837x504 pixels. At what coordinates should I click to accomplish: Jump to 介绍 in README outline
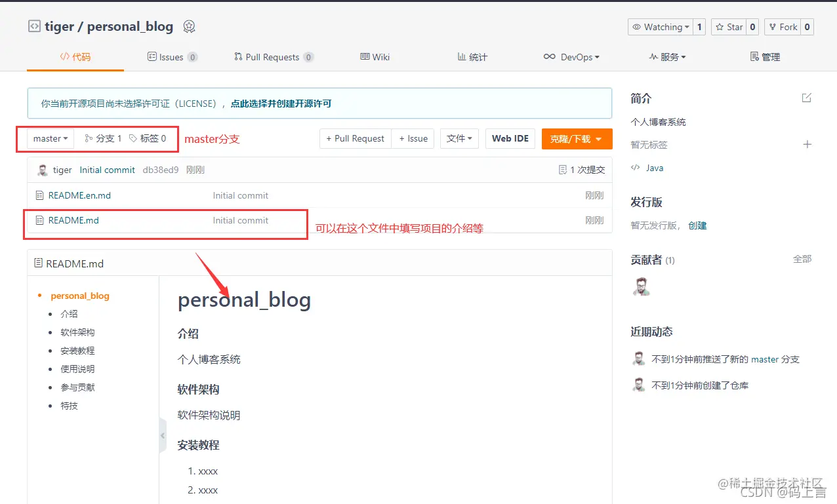69,314
